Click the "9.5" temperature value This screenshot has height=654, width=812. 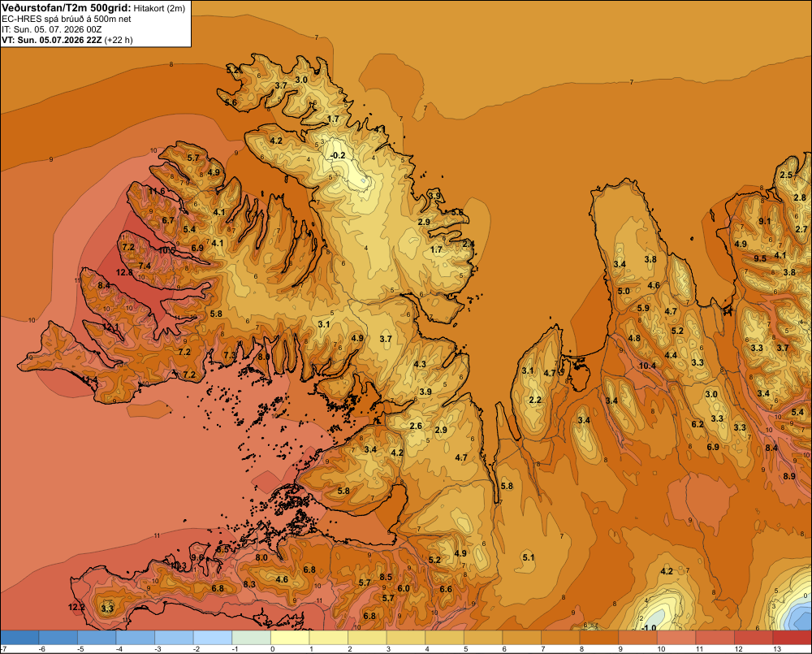click(760, 258)
